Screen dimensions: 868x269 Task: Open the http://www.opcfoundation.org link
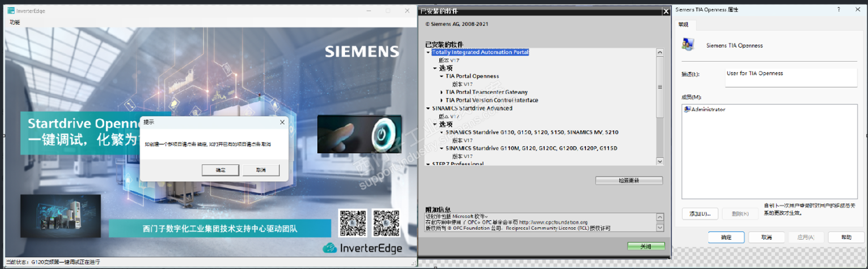tap(553, 223)
